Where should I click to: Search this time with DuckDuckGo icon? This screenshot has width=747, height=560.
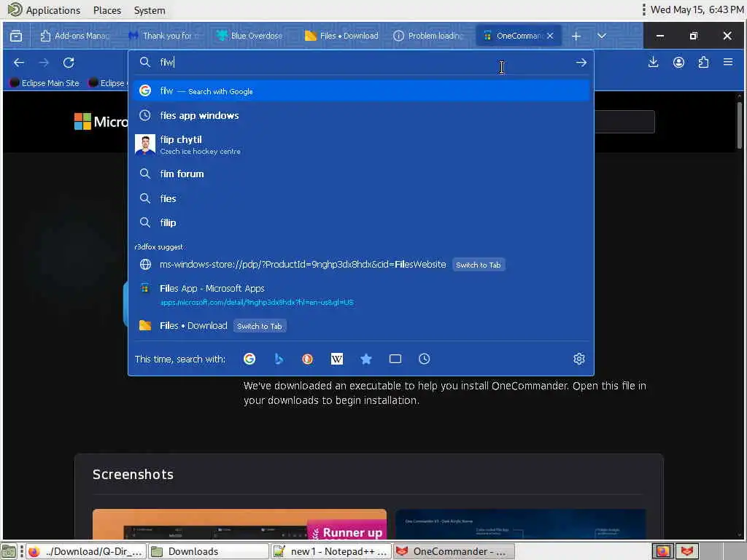point(307,359)
